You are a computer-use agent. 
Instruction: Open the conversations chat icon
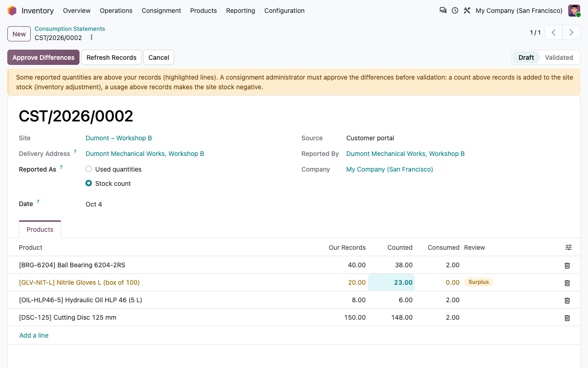tap(443, 11)
